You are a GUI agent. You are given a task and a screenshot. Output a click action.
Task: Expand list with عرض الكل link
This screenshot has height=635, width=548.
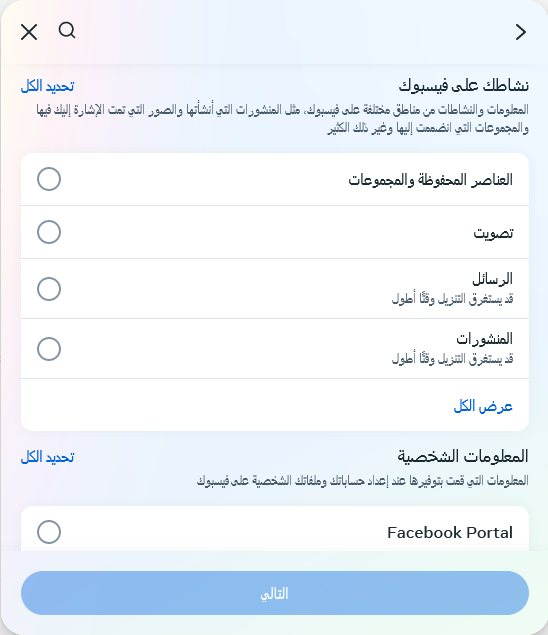tap(483, 406)
